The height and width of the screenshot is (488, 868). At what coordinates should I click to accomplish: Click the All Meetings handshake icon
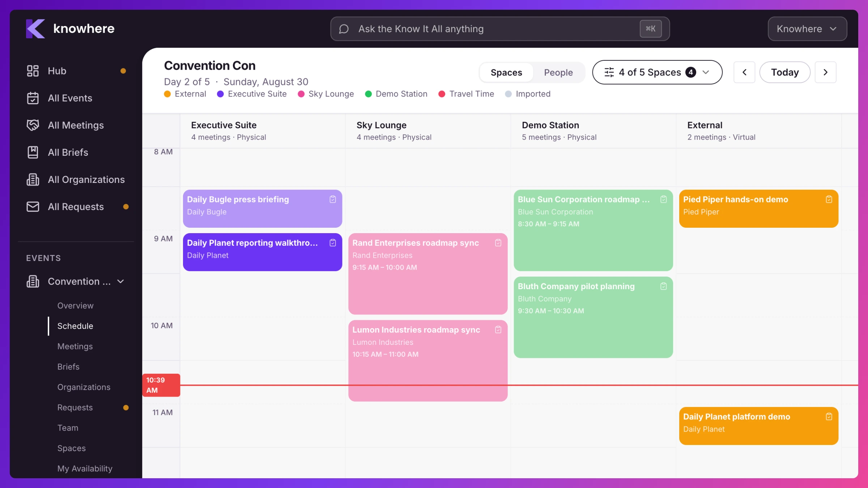pyautogui.click(x=33, y=125)
